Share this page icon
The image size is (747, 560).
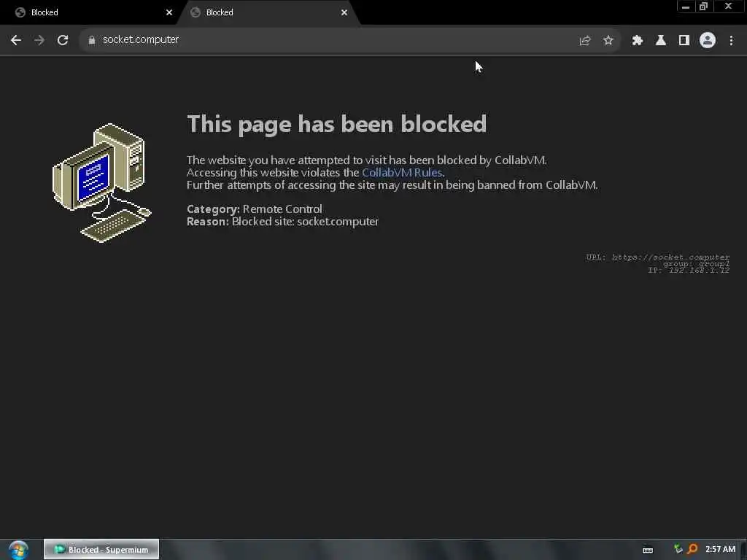coord(585,41)
